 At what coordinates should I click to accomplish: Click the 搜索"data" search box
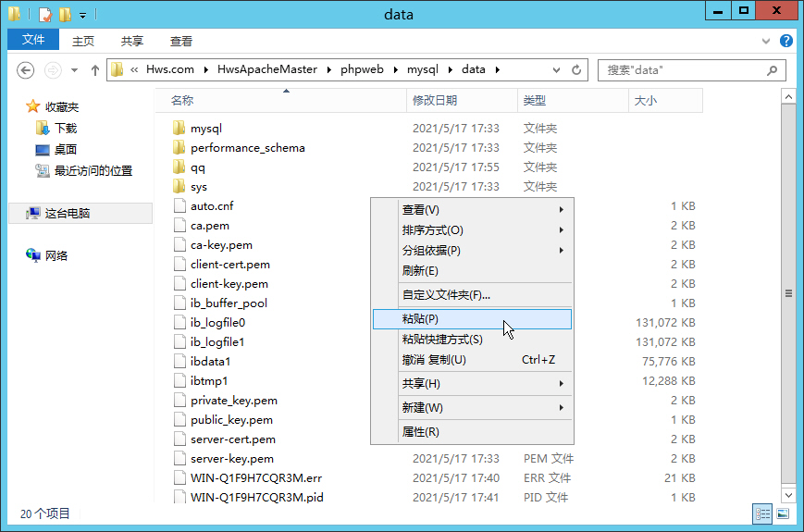click(x=683, y=70)
